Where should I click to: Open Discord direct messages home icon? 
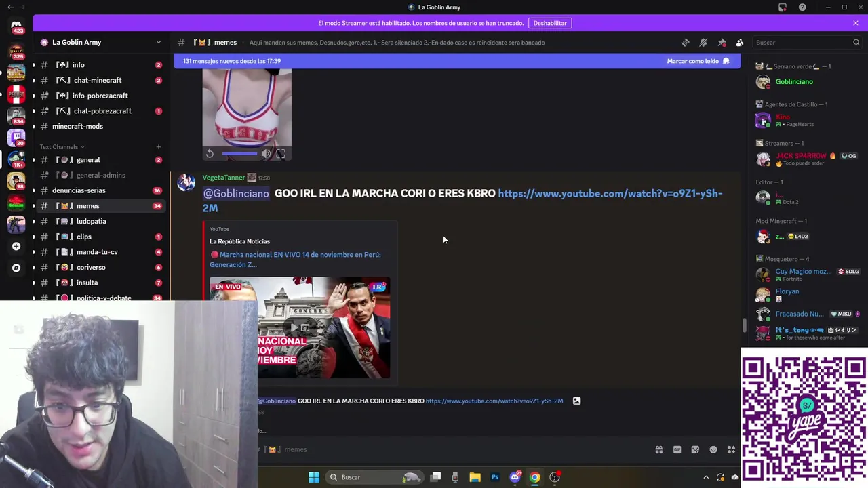pyautogui.click(x=16, y=26)
